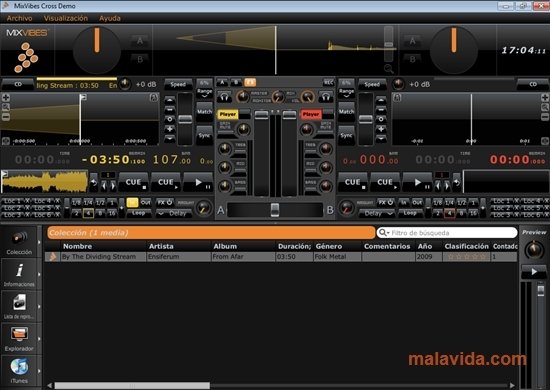Screen dimensions: 550x390
Task: Open deck A Delay effect dropdown
Action: [174, 213]
